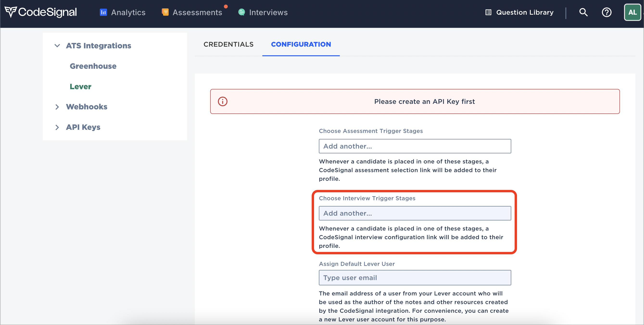The height and width of the screenshot is (325, 644).
Task: Switch to the CREDENTIALS tab
Action: tap(228, 44)
